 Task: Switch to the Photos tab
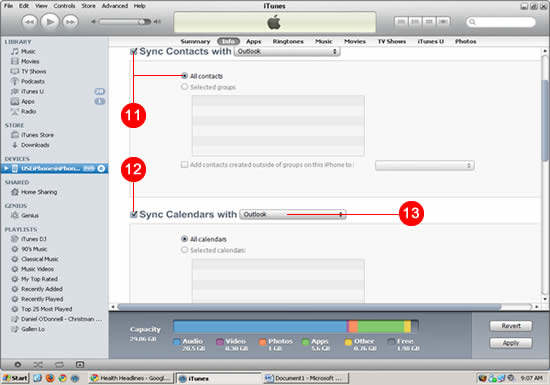[465, 41]
